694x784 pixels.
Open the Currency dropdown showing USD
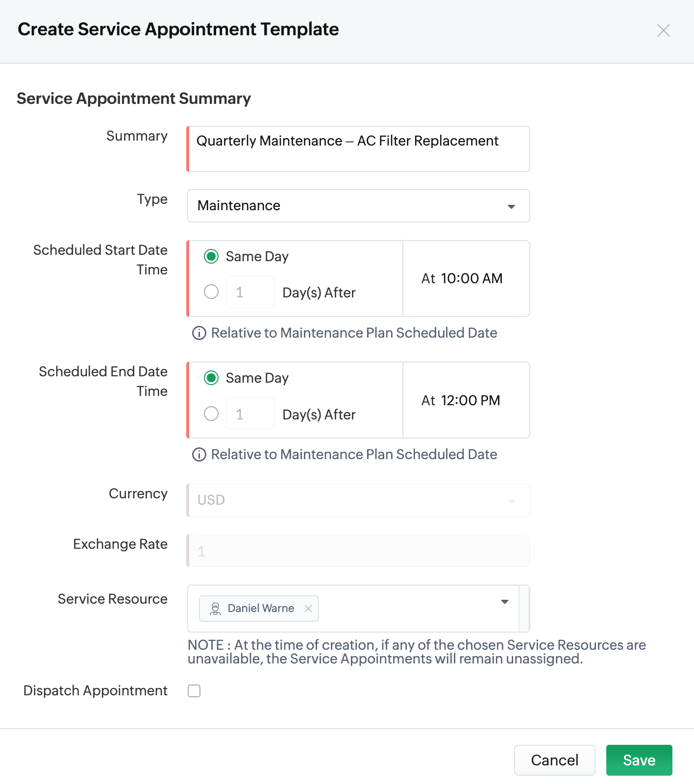click(358, 500)
